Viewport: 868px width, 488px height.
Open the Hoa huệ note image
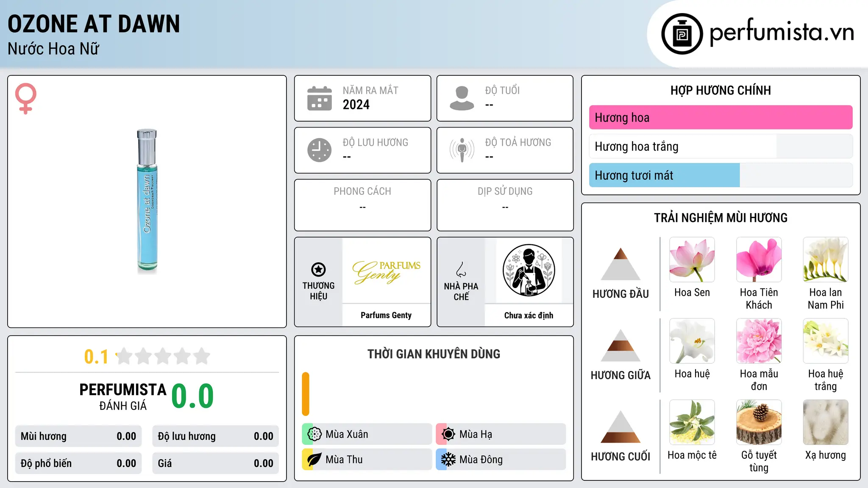(x=692, y=341)
